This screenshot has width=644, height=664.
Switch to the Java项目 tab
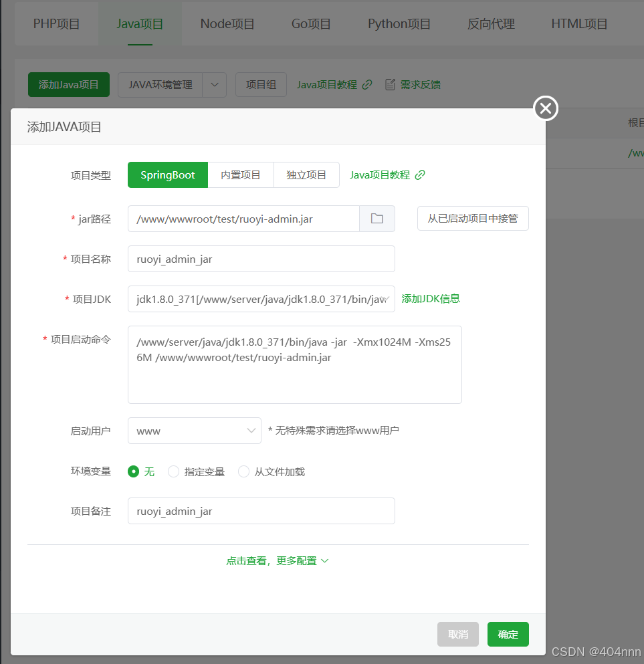[140, 23]
